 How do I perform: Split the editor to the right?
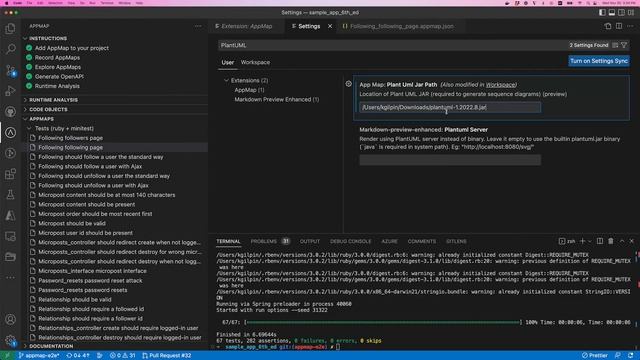point(619,26)
